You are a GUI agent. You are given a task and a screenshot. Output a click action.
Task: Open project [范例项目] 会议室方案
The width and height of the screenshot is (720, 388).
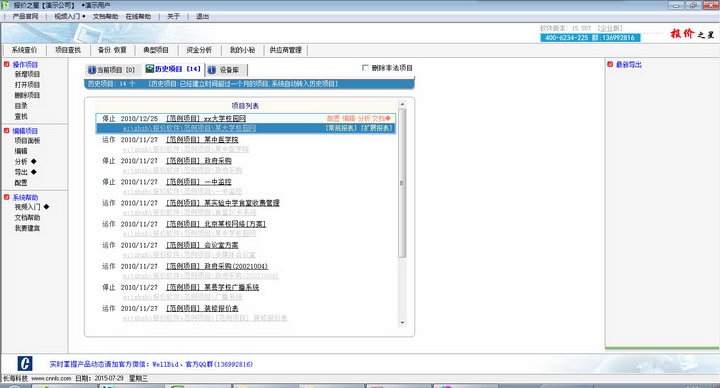coord(202,245)
